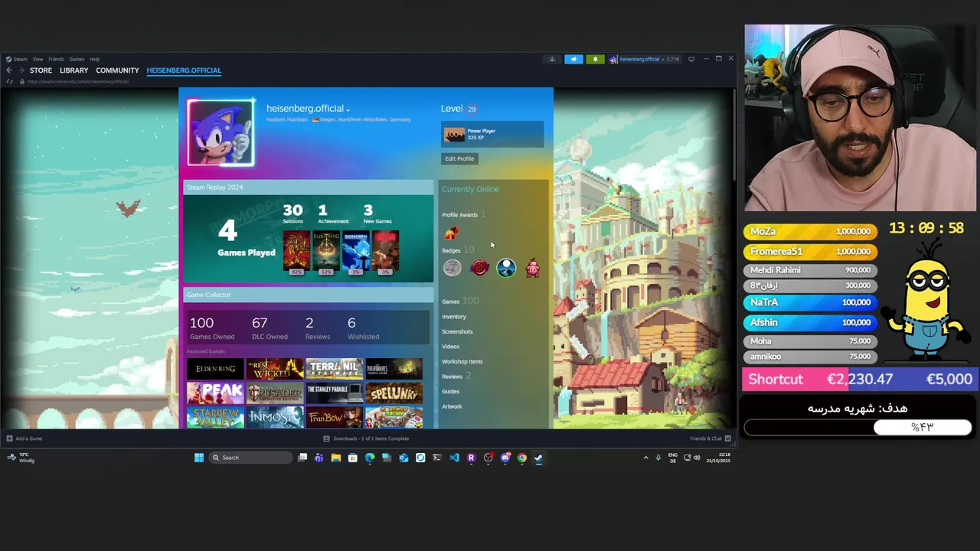This screenshot has width=980, height=551.
Task: Open the green notifications bell icon
Action: click(x=595, y=59)
